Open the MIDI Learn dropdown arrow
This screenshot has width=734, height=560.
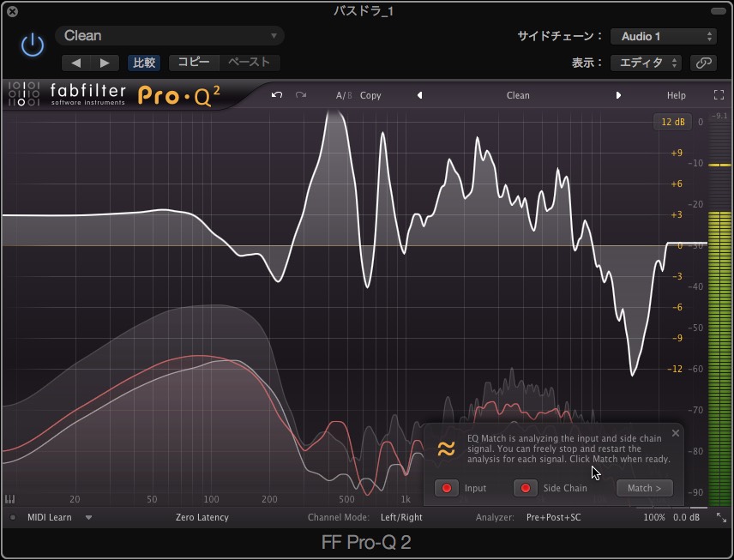[x=88, y=517]
